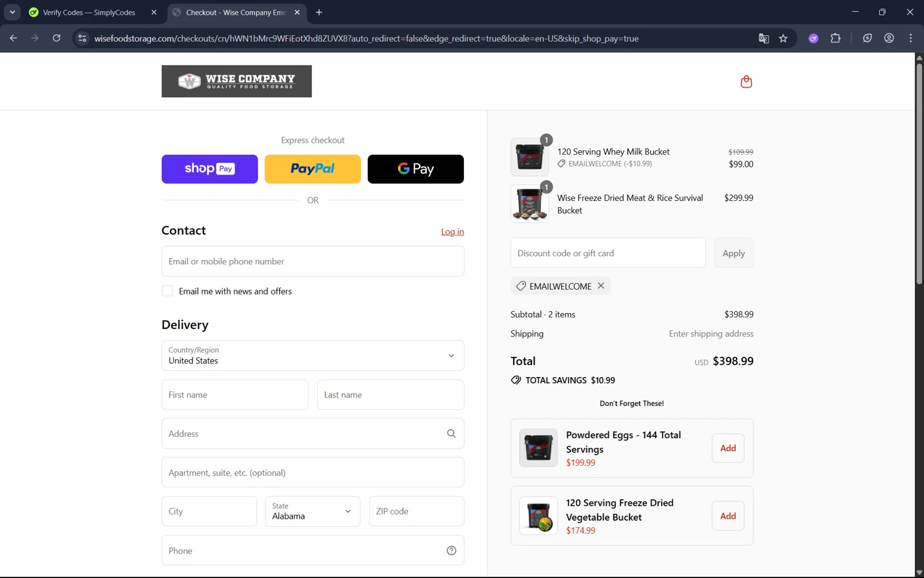This screenshot has width=924, height=578.
Task: Click the Meat & Rice Survival Bucket thumbnail
Action: point(530,203)
